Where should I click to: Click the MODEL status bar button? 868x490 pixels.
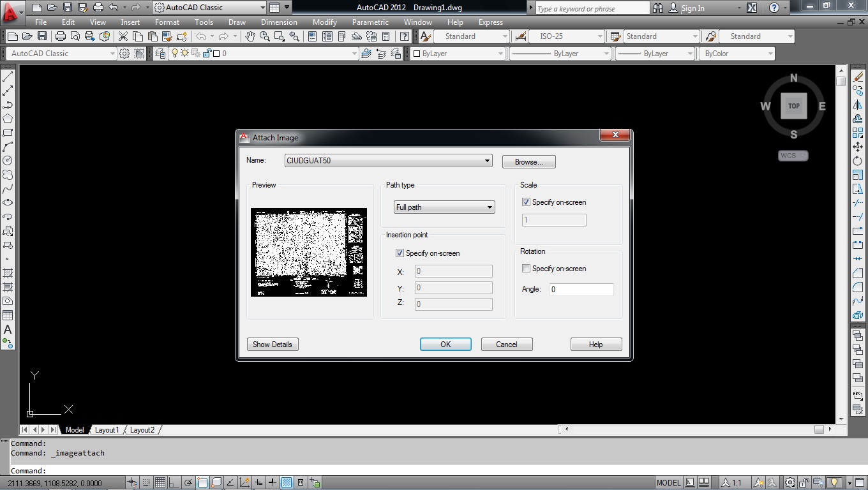pyautogui.click(x=668, y=483)
